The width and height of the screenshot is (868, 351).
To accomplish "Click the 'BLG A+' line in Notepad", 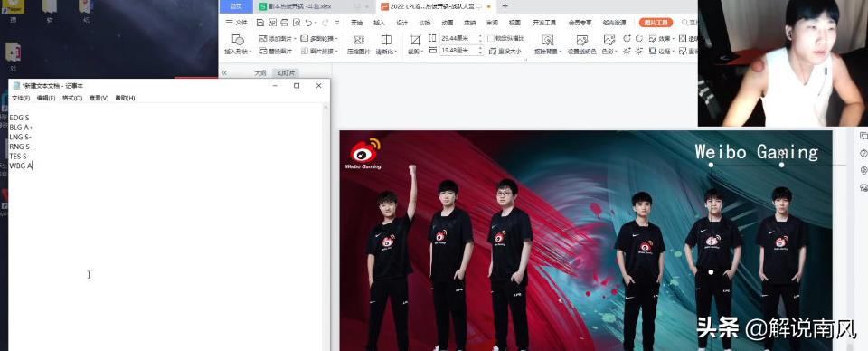I will (21, 128).
